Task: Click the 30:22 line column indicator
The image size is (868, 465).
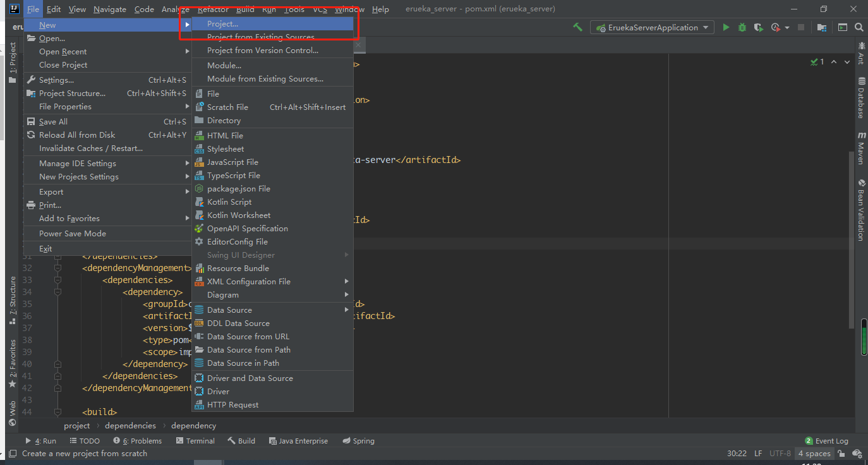Action: (737, 454)
